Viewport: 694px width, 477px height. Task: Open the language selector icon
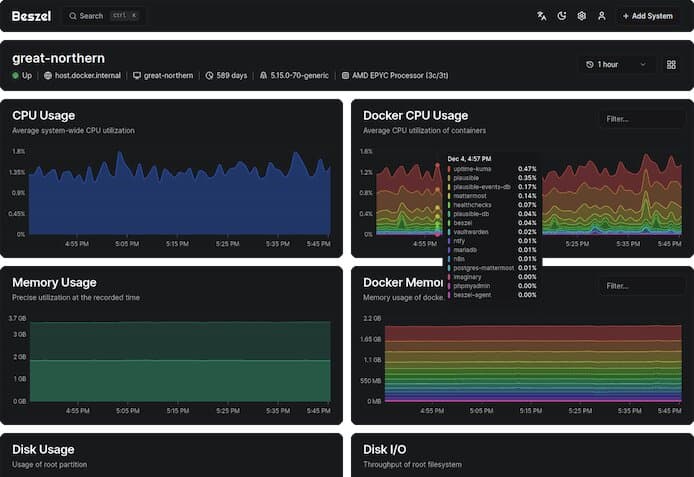coord(541,16)
